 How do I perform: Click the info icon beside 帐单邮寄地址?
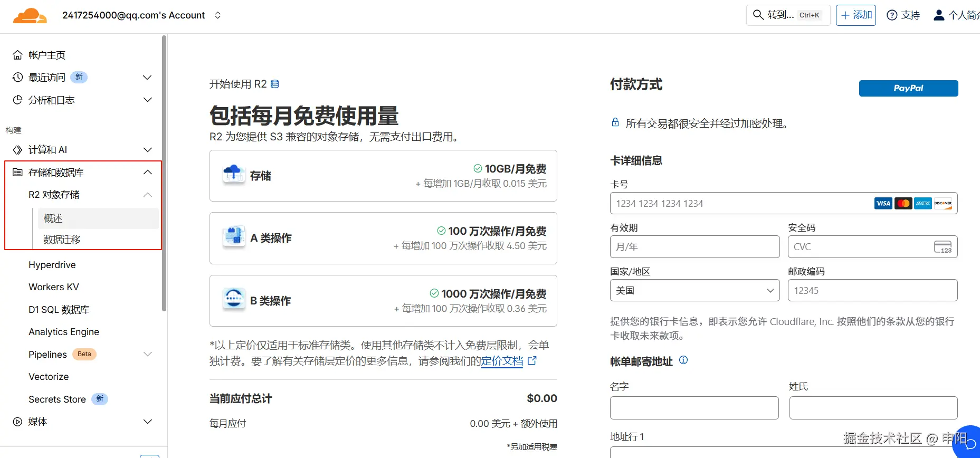click(683, 360)
